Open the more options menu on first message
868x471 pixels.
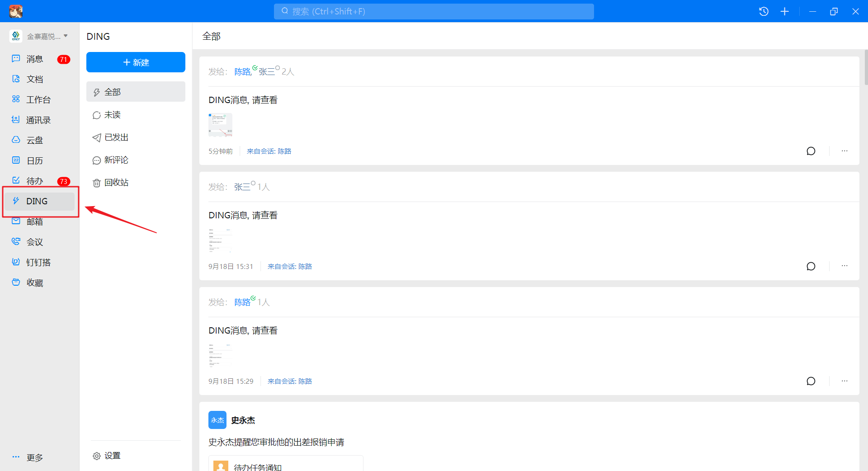(x=845, y=151)
